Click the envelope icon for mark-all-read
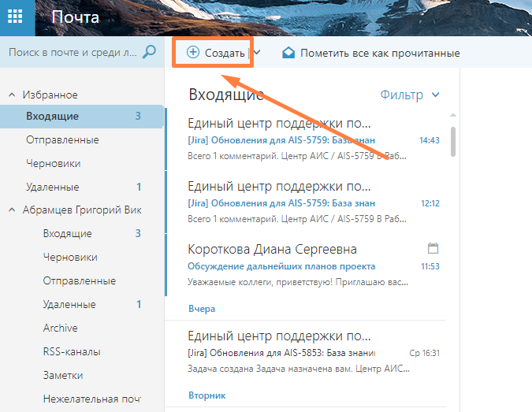This screenshot has height=412, width=532. point(288,53)
